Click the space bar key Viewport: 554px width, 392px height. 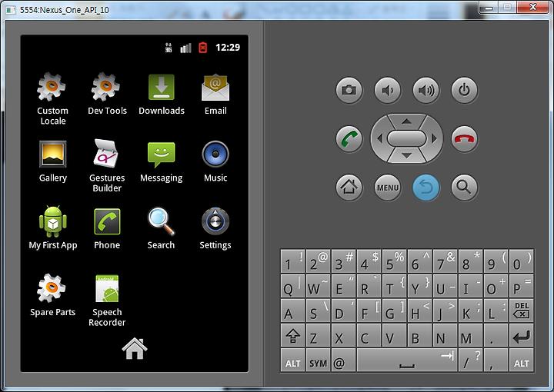tap(407, 360)
